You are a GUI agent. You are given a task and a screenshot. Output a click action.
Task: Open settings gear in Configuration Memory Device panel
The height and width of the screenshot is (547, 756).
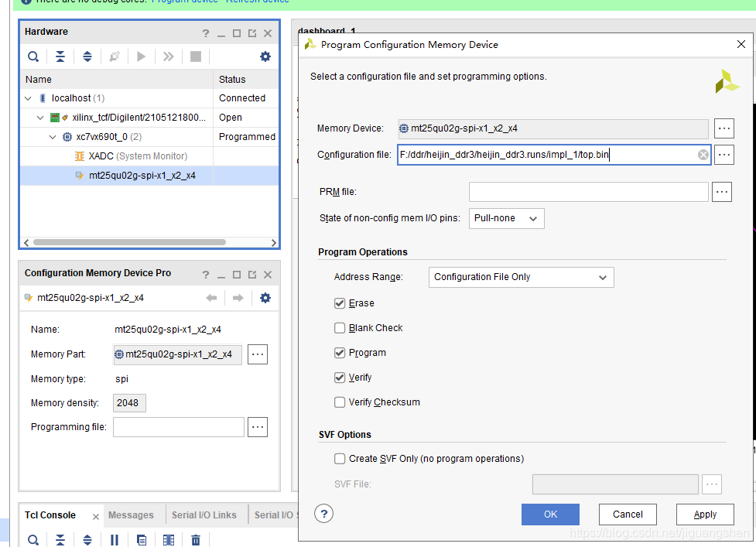click(265, 298)
